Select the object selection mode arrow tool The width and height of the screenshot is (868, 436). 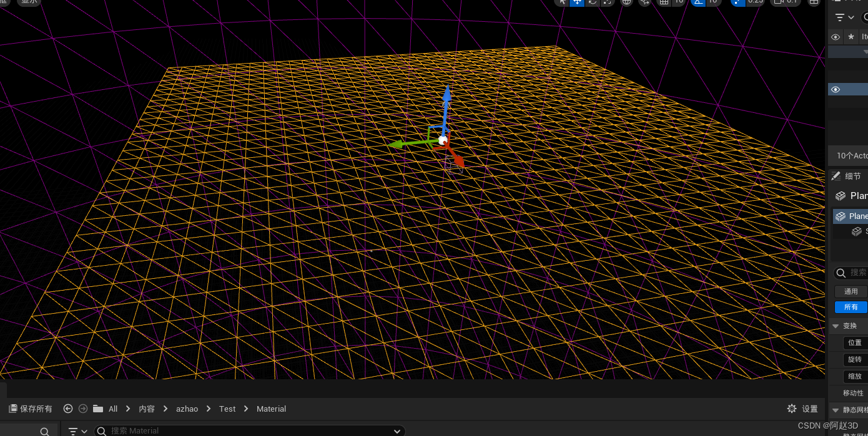pos(563,2)
